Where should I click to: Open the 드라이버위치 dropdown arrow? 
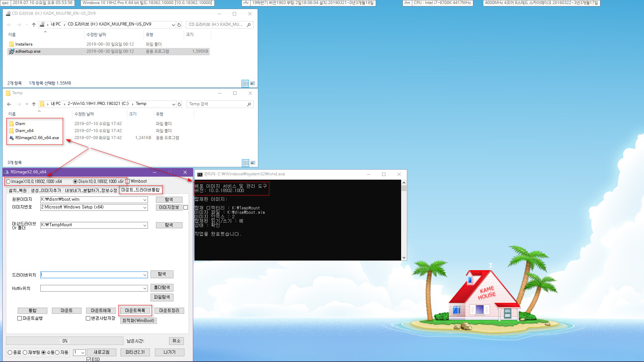(145, 275)
